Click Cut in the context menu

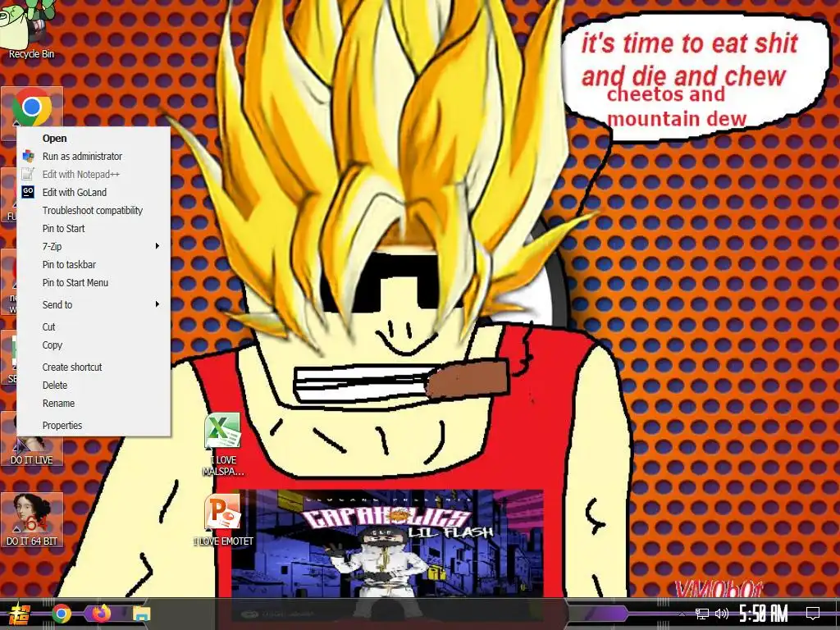(x=94, y=326)
